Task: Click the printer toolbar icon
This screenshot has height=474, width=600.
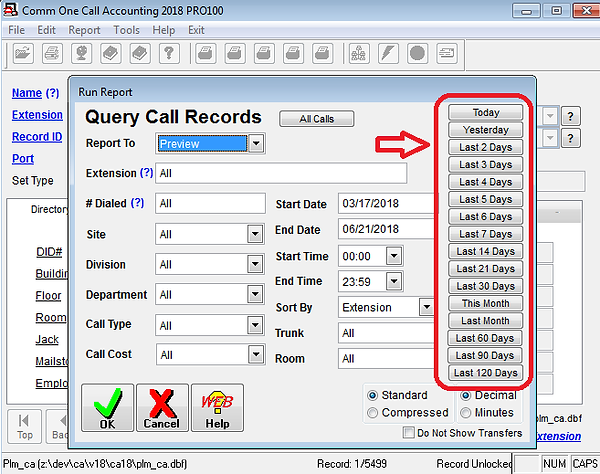Action: (52, 53)
